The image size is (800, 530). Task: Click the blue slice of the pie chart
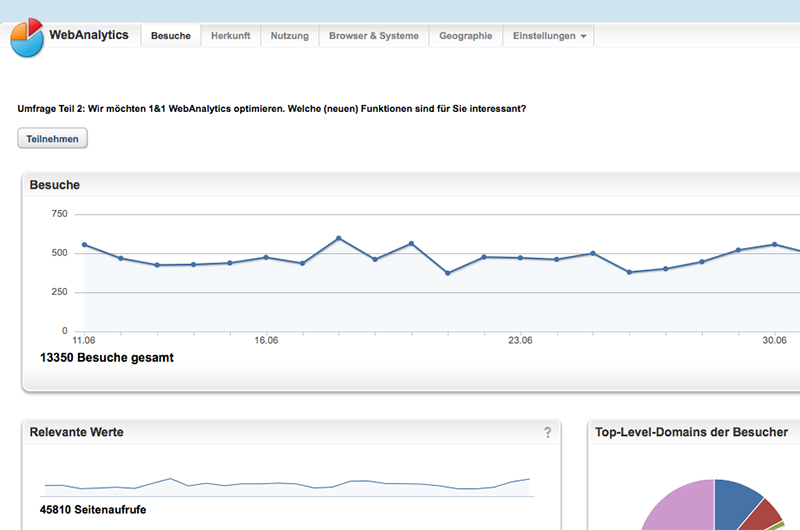pyautogui.click(x=736, y=498)
